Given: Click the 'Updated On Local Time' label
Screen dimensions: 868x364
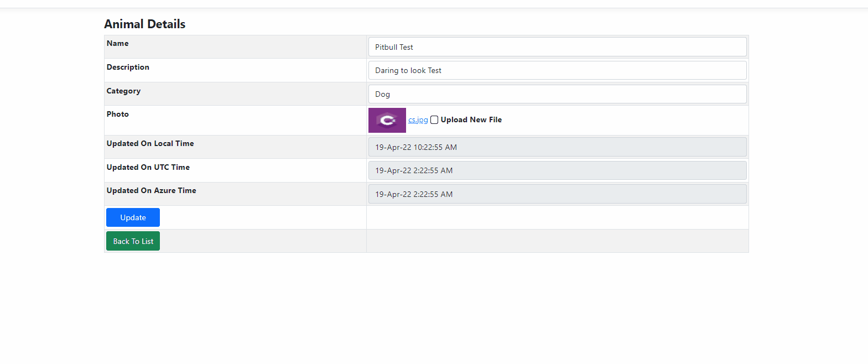Looking at the screenshot, I should point(150,143).
